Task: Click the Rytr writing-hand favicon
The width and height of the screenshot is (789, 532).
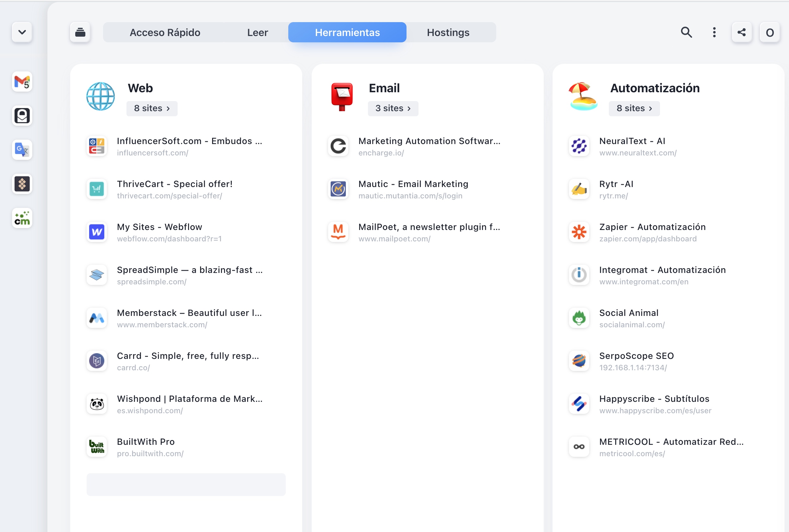Action: point(579,189)
